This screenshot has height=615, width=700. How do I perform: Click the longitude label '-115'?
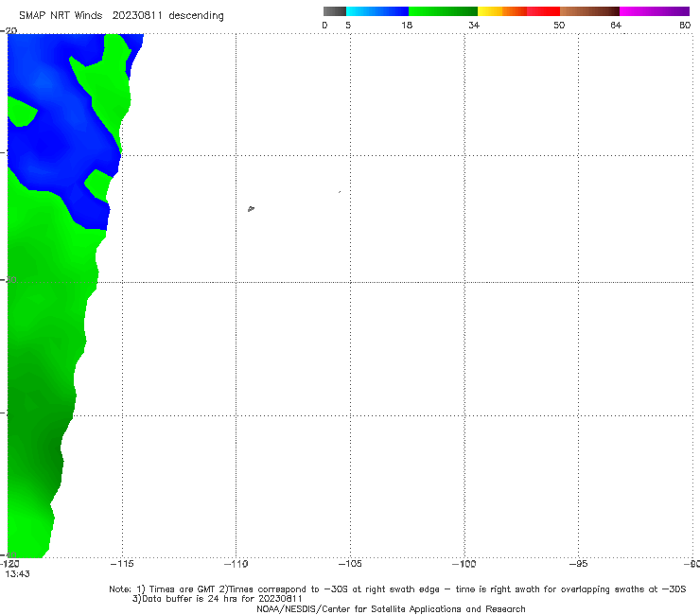coord(122,564)
